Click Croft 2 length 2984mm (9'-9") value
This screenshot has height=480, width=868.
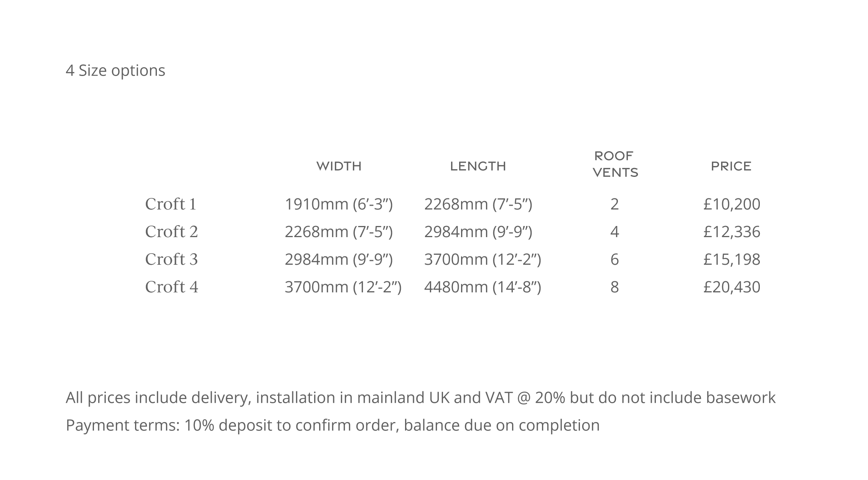[478, 232]
